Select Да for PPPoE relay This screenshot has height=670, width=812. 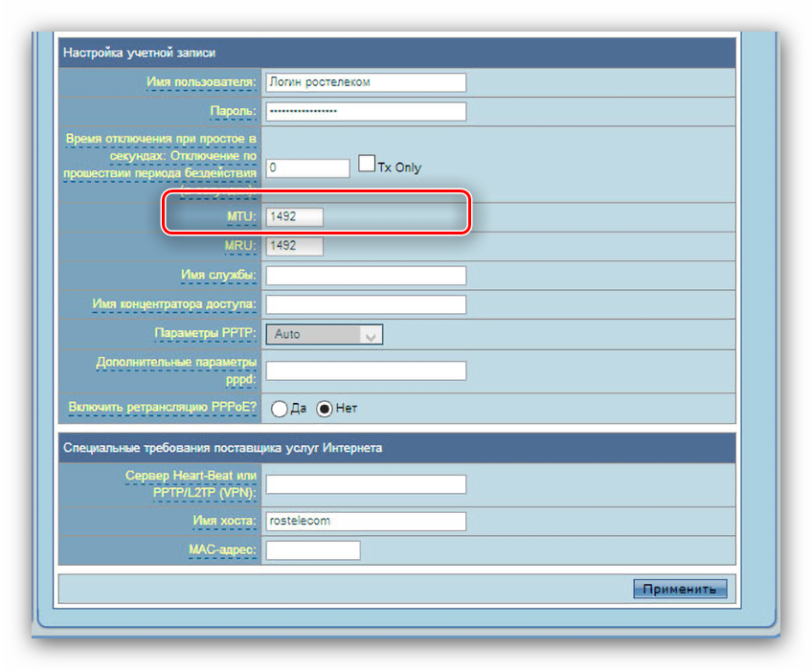click(x=280, y=409)
